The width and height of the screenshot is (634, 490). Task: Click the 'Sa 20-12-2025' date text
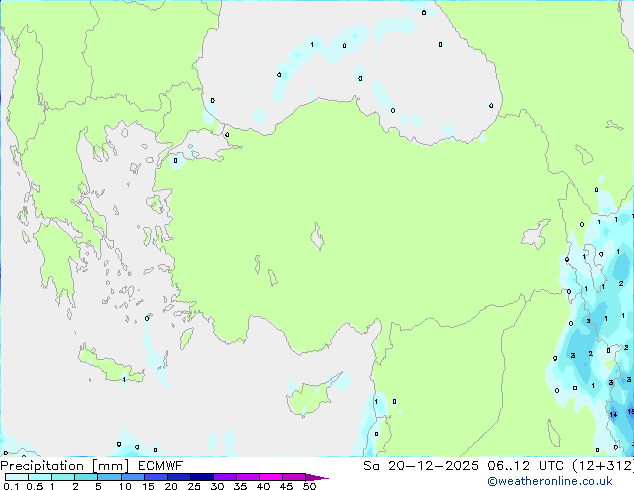(x=421, y=466)
